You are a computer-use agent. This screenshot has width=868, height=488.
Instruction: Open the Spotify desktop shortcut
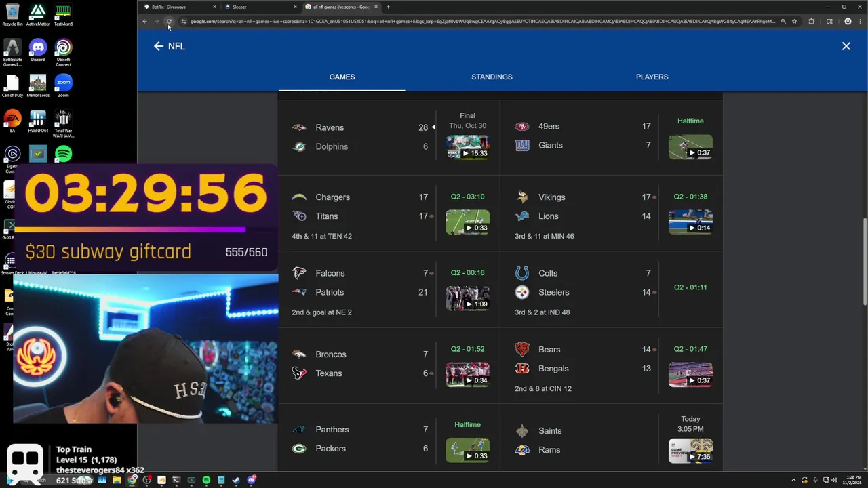(63, 154)
